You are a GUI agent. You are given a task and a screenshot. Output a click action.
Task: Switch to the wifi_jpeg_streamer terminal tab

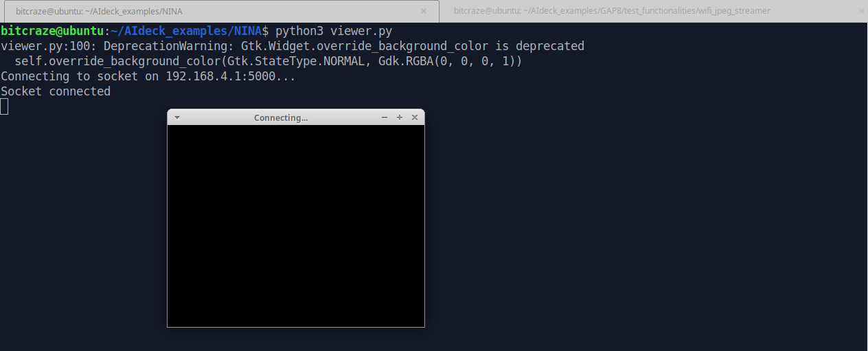(611, 11)
